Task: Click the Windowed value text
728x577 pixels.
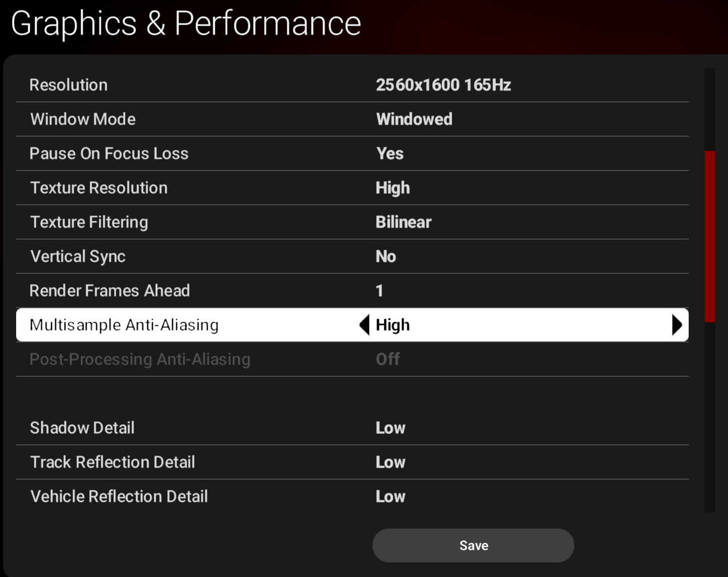Action: pyautogui.click(x=414, y=119)
